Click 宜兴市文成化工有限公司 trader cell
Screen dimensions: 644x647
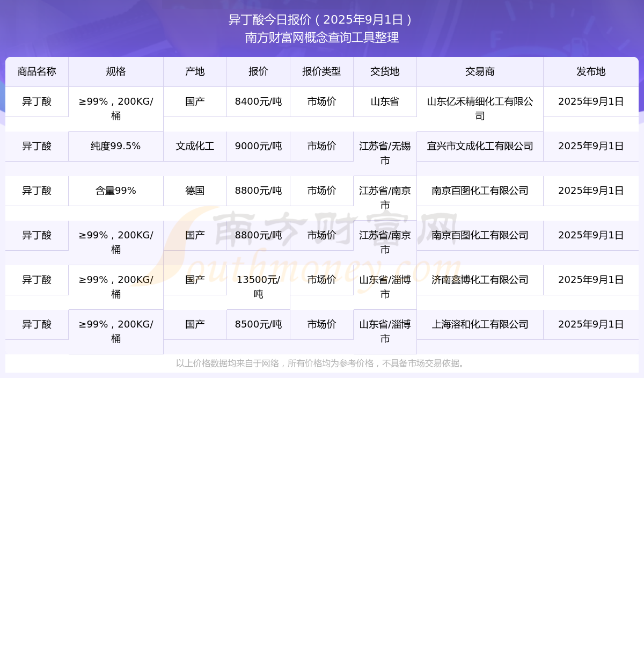(480, 147)
